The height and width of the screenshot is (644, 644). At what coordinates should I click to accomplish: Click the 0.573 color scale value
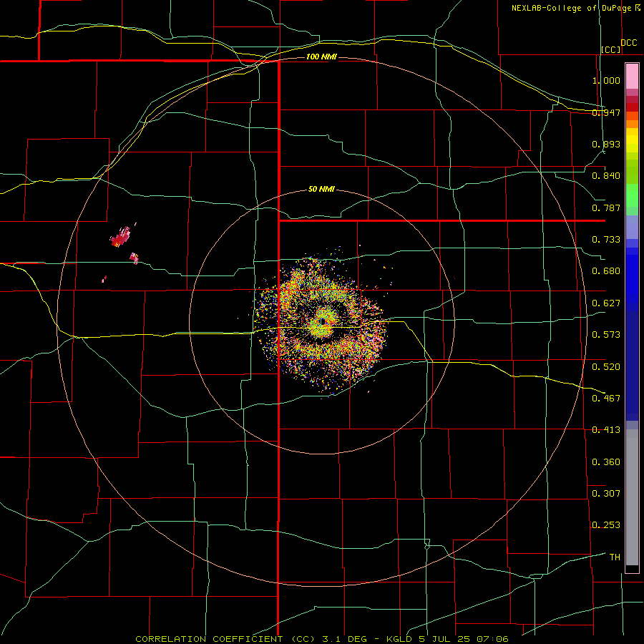pyautogui.click(x=606, y=335)
